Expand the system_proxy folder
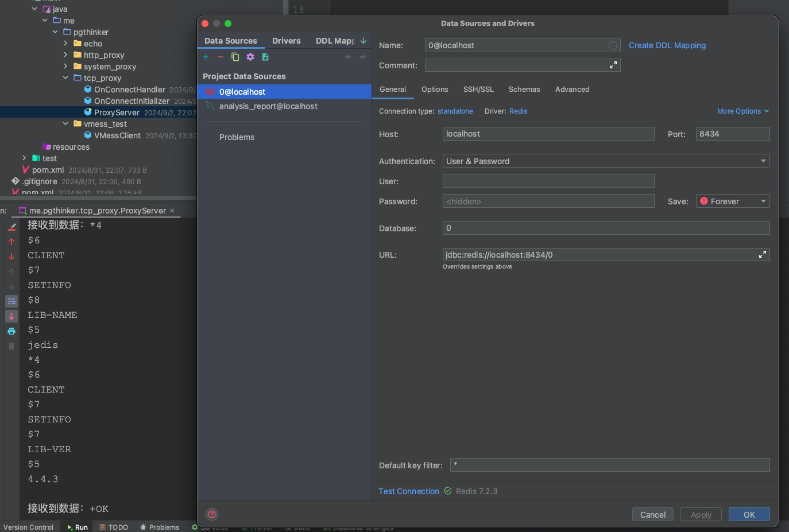The width and height of the screenshot is (789, 532). pyautogui.click(x=65, y=67)
